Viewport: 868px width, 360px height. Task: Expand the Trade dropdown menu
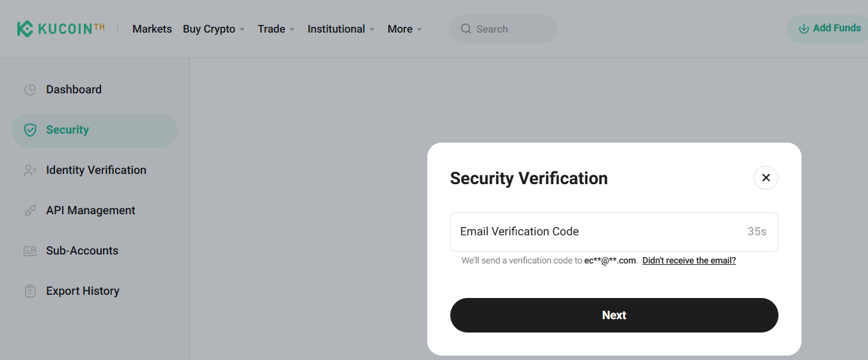click(x=292, y=29)
